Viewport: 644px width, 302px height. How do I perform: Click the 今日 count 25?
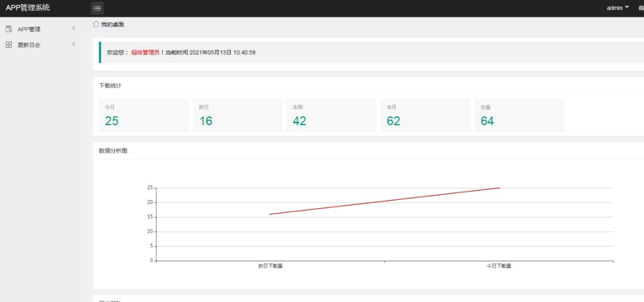click(x=112, y=121)
